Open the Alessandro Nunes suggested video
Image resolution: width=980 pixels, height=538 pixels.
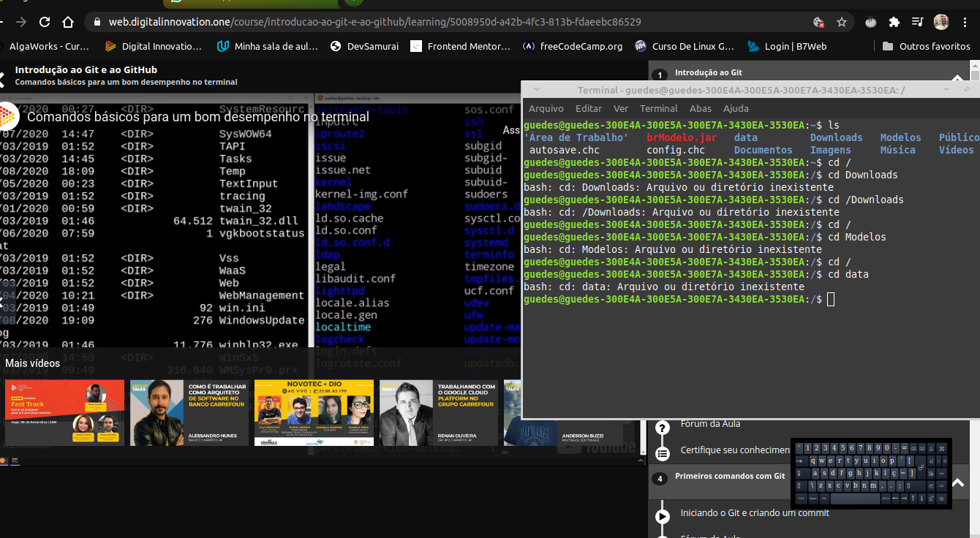click(x=189, y=413)
